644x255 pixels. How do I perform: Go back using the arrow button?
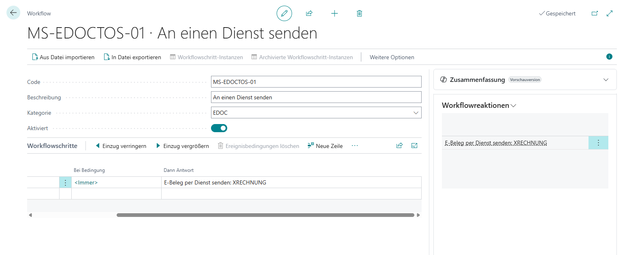click(13, 13)
